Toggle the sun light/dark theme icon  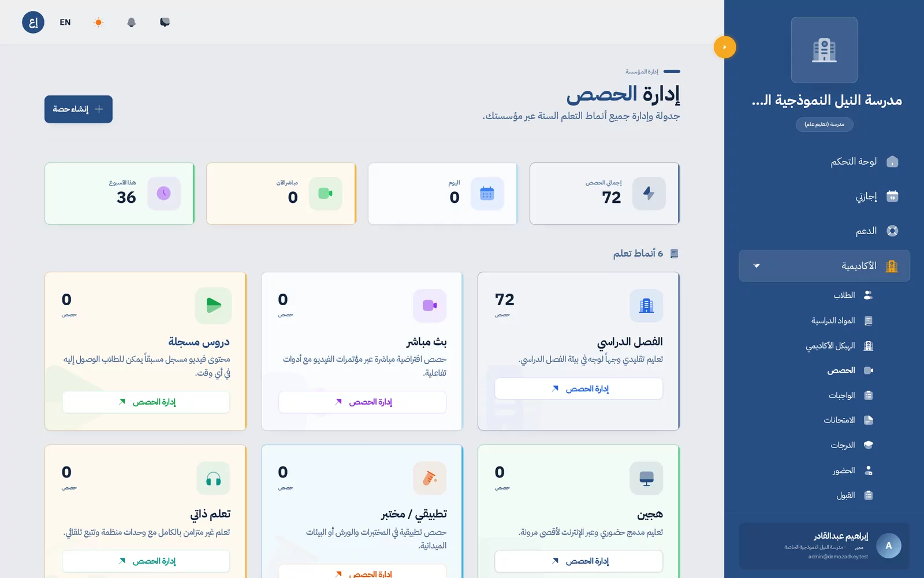click(99, 23)
